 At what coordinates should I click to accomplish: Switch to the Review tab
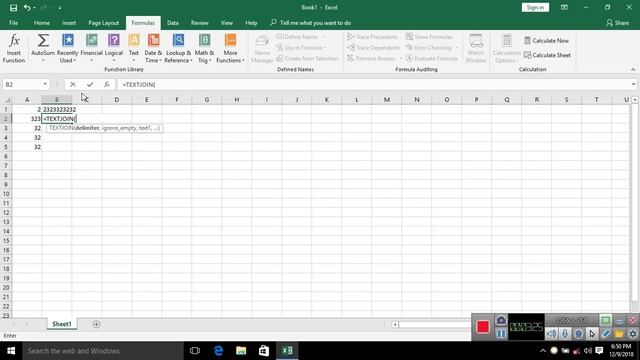coord(200,23)
